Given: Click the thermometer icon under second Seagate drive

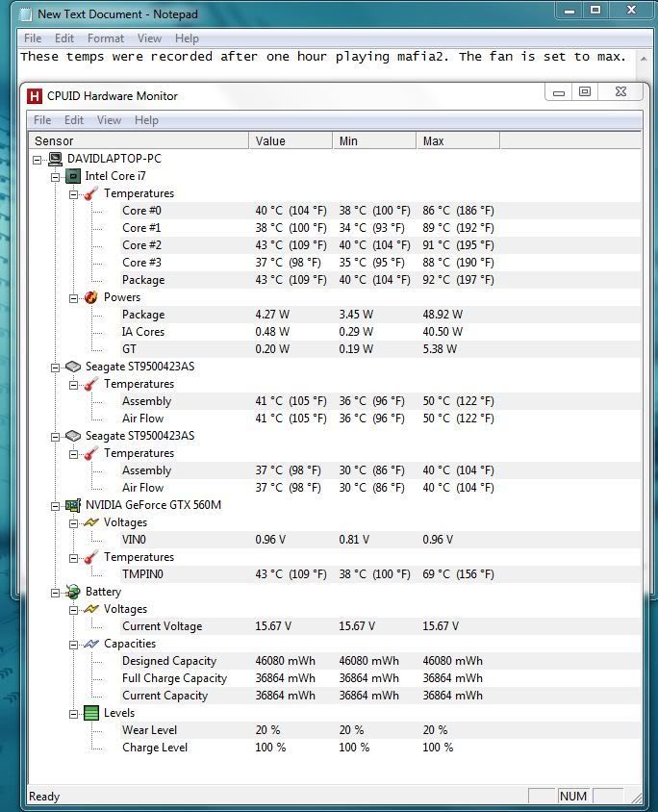Looking at the screenshot, I should coord(91,454).
